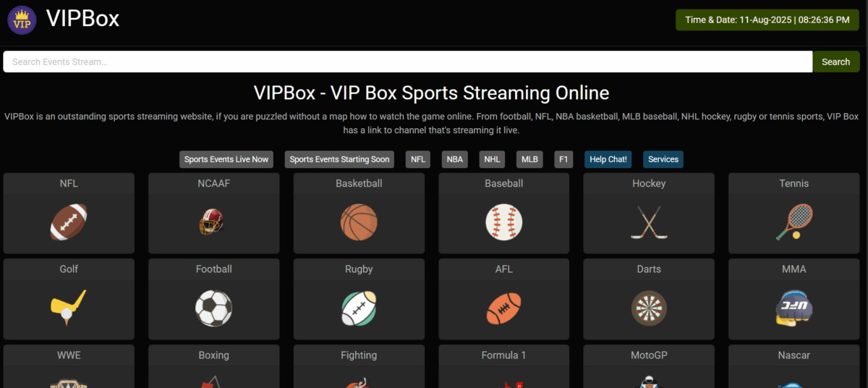The height and width of the screenshot is (388, 868).
Task: Click the Baseball category heading
Action: [x=504, y=183]
